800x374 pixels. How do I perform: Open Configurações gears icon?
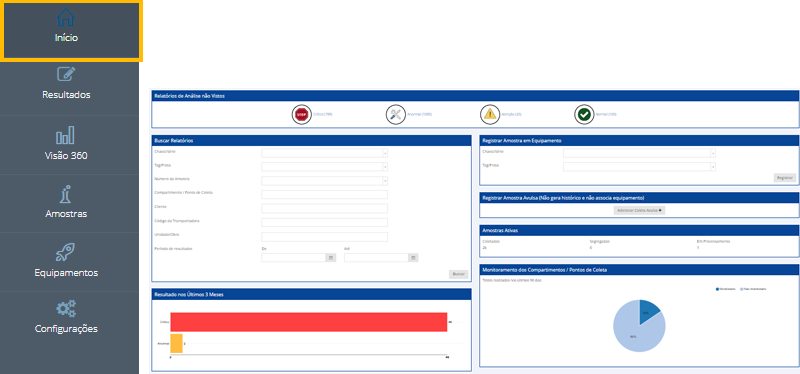coord(66,309)
